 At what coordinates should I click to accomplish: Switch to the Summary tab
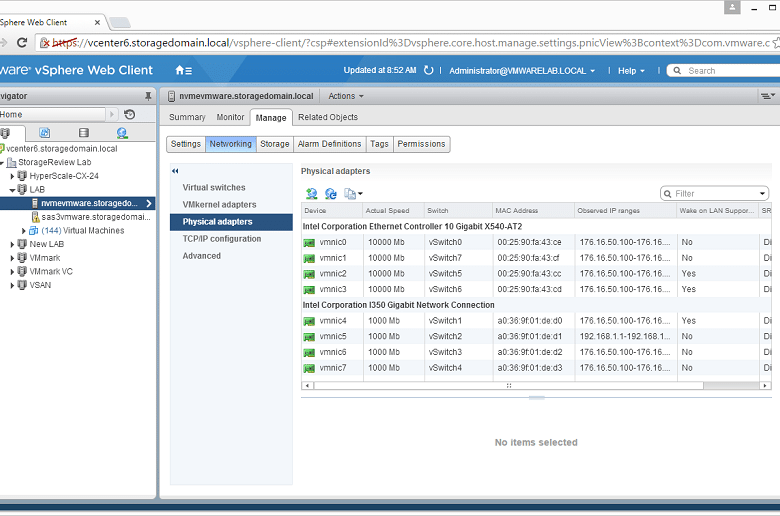coord(187,117)
